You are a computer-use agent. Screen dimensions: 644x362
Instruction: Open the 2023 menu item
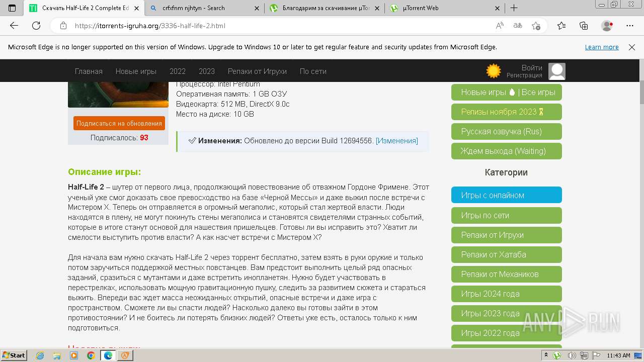207,71
